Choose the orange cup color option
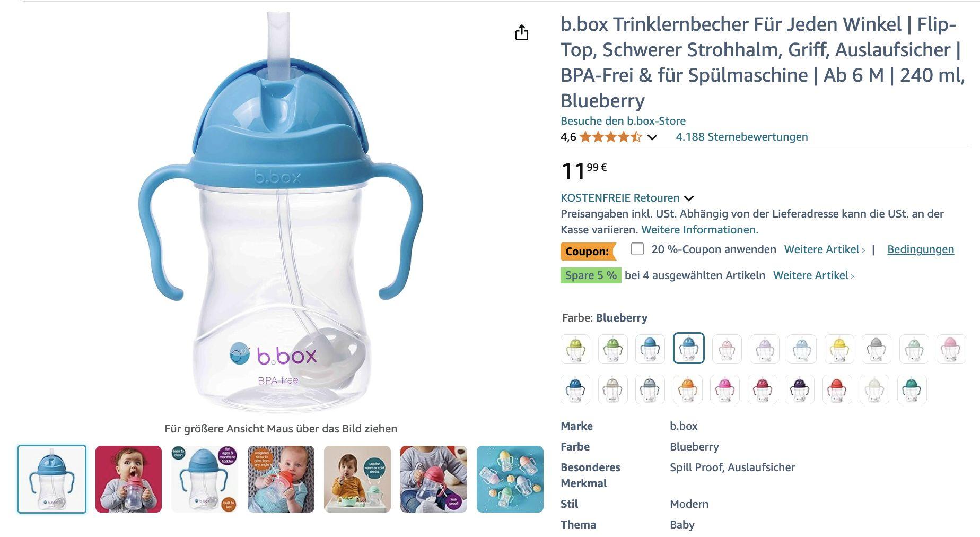980x537 pixels. click(687, 389)
